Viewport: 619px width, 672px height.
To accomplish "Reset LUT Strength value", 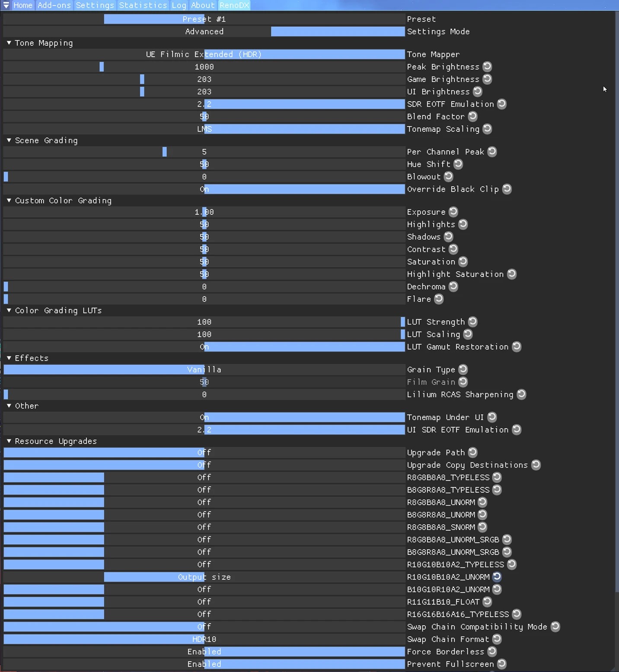I will pyautogui.click(x=472, y=322).
